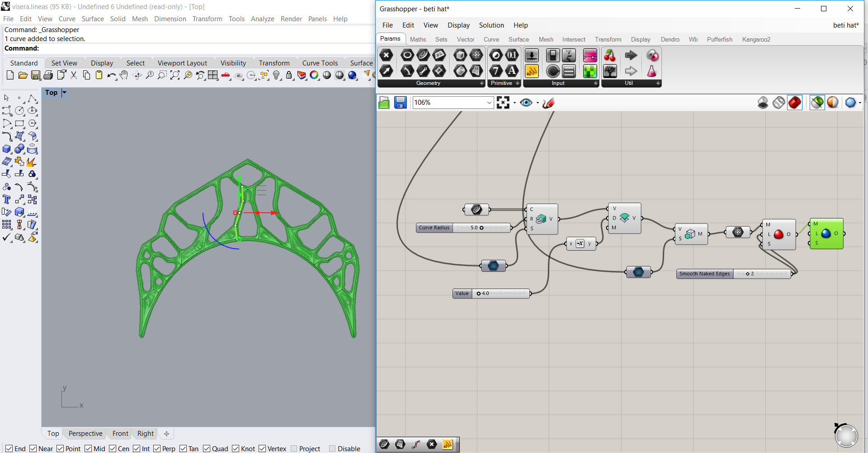Click the Text 'A' primitive parameter
Screen dimensions: 868x453
(x=512, y=71)
